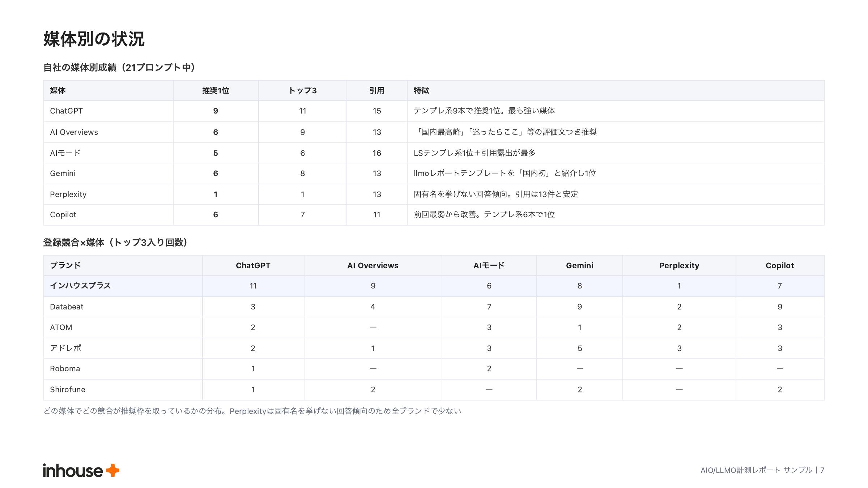The width and height of the screenshot is (868, 488).
Task: Click heading 登録競合×媒体（トップ3入り回数）
Action: (x=115, y=243)
